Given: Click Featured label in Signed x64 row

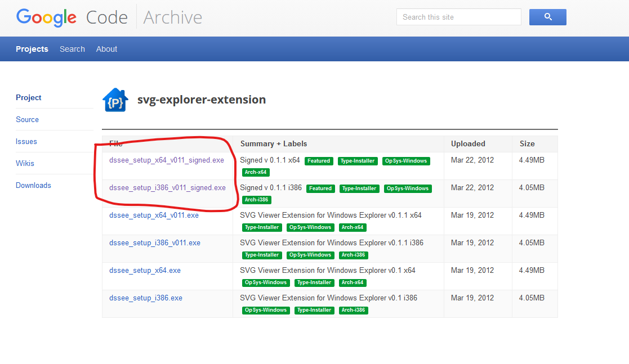Looking at the screenshot, I should point(319,161).
